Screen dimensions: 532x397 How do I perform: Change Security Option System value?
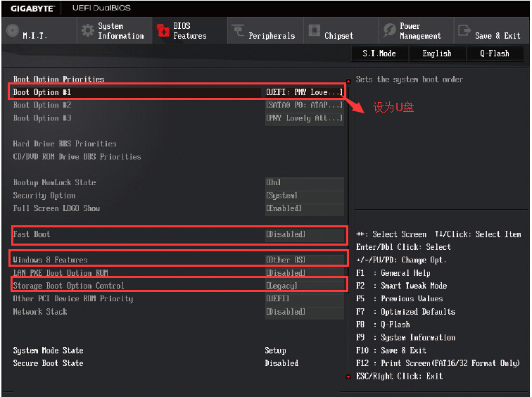click(x=304, y=196)
